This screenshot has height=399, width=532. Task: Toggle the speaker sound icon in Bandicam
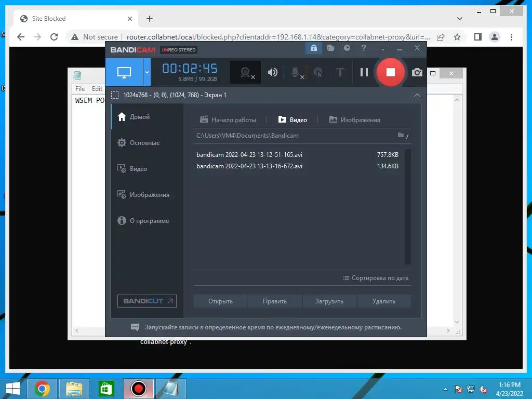(272, 72)
